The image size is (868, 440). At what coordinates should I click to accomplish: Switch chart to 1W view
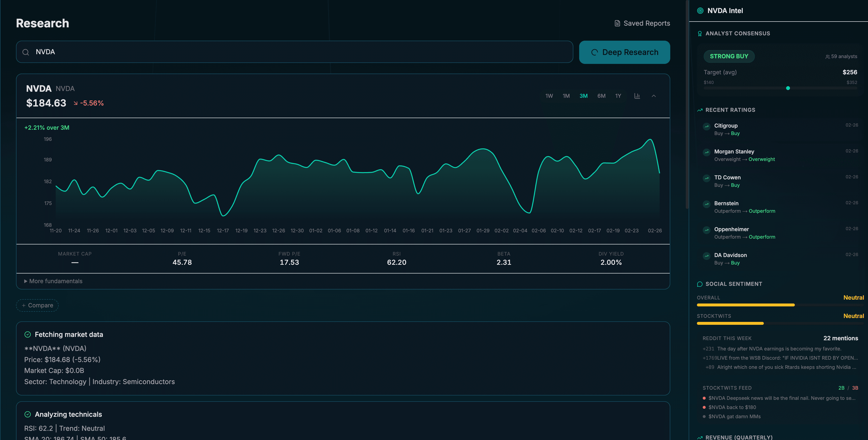tap(549, 96)
